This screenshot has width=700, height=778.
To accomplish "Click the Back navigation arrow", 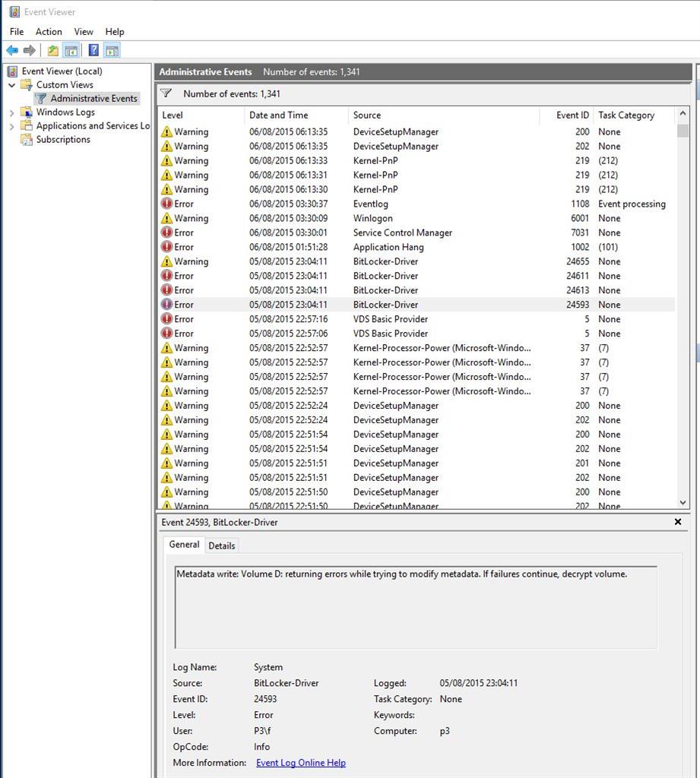I will tap(13, 50).
